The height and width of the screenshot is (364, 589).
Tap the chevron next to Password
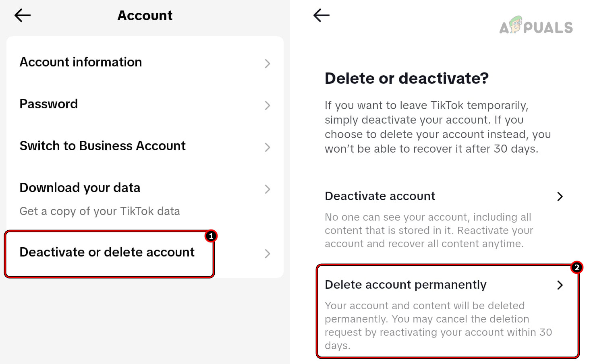[x=267, y=105]
